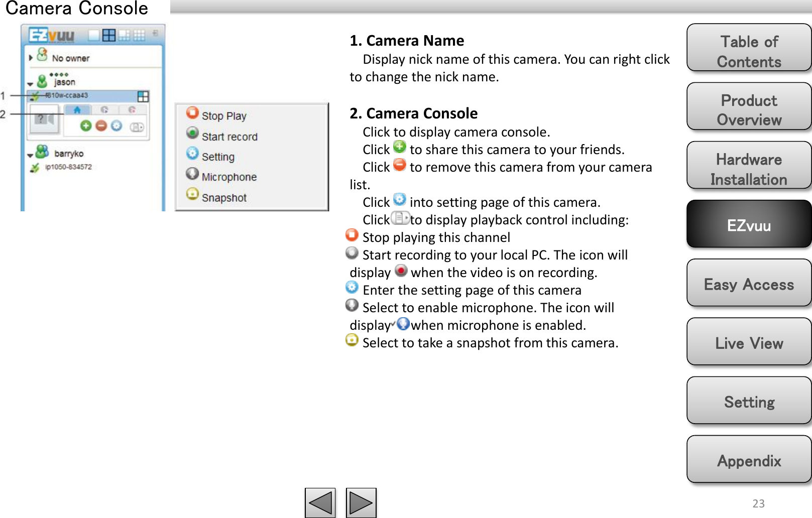
Task: Click blue gear camera setting icon
Action: [117, 125]
